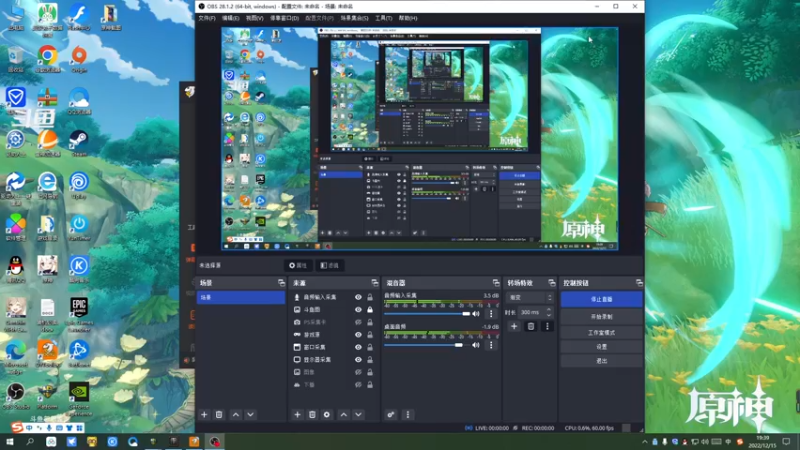Open source properties gear in sources toolbar
Image resolution: width=800 pixels, height=450 pixels.
(x=327, y=415)
